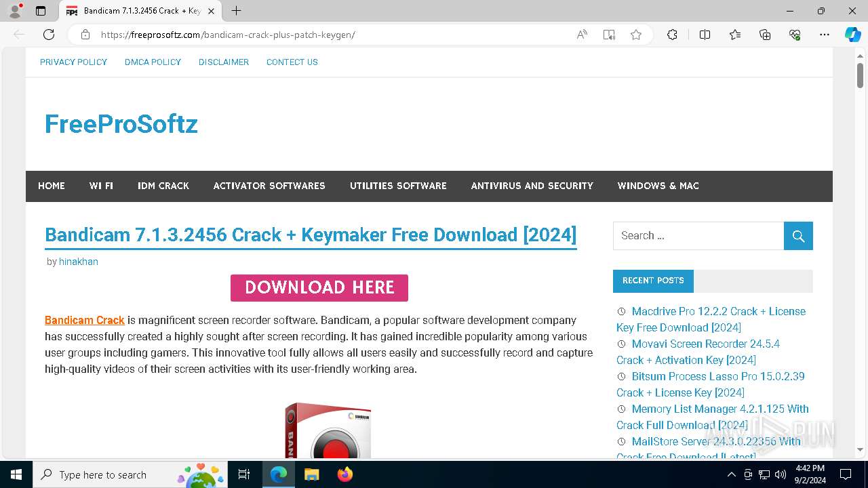This screenshot has width=868, height=488.
Task: Click the FreeProSoftz site title
Action: pos(121,124)
